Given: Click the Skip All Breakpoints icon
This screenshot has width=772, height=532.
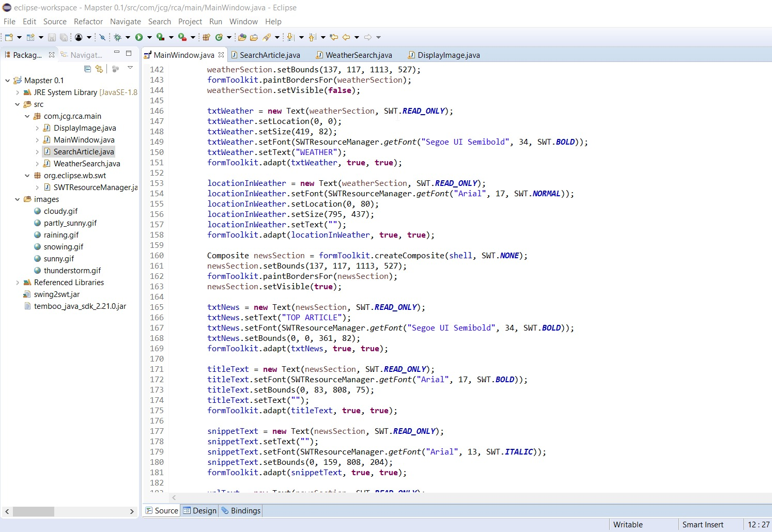Looking at the screenshot, I should [x=102, y=37].
